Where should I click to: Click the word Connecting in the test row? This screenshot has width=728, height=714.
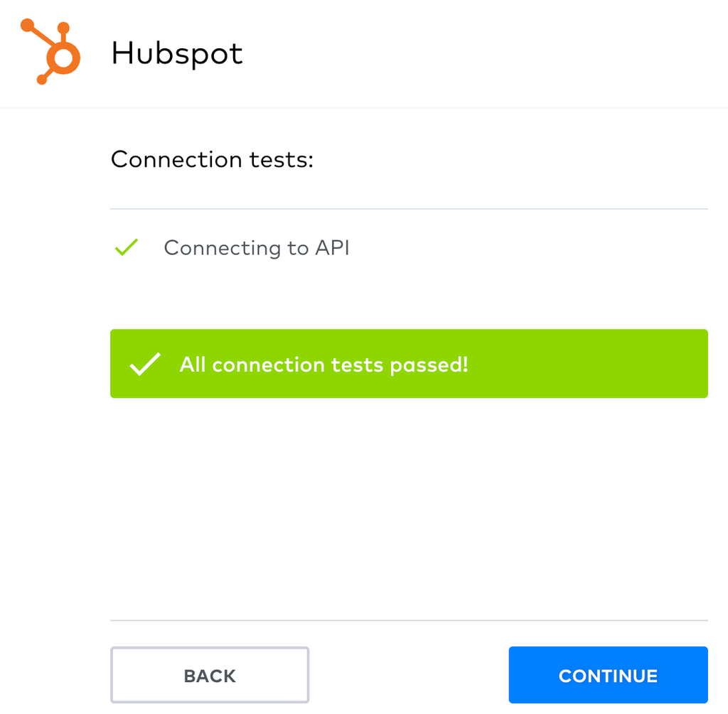tap(223, 248)
